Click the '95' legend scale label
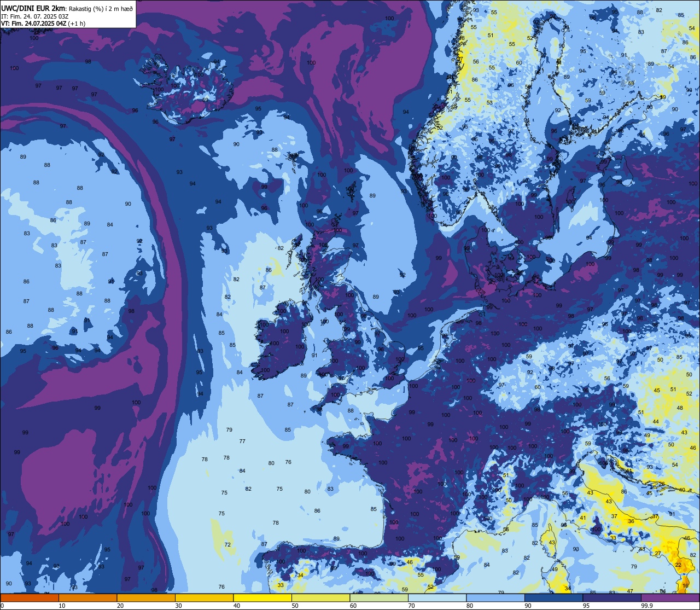 pyautogui.click(x=586, y=606)
